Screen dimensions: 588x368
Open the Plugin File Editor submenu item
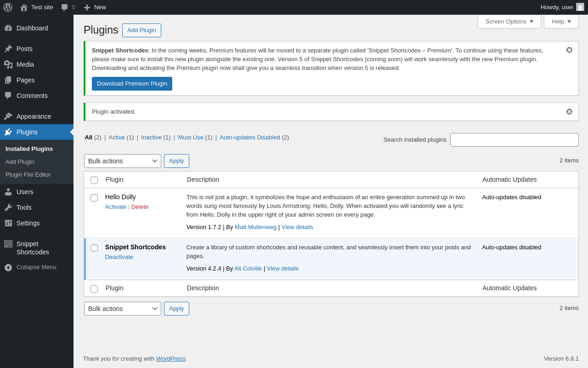(28, 175)
